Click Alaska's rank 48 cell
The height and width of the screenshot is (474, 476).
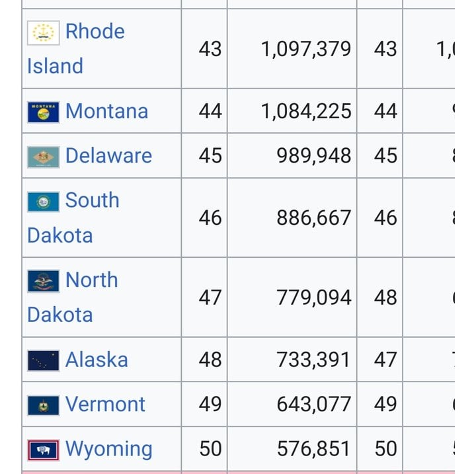pos(204,360)
